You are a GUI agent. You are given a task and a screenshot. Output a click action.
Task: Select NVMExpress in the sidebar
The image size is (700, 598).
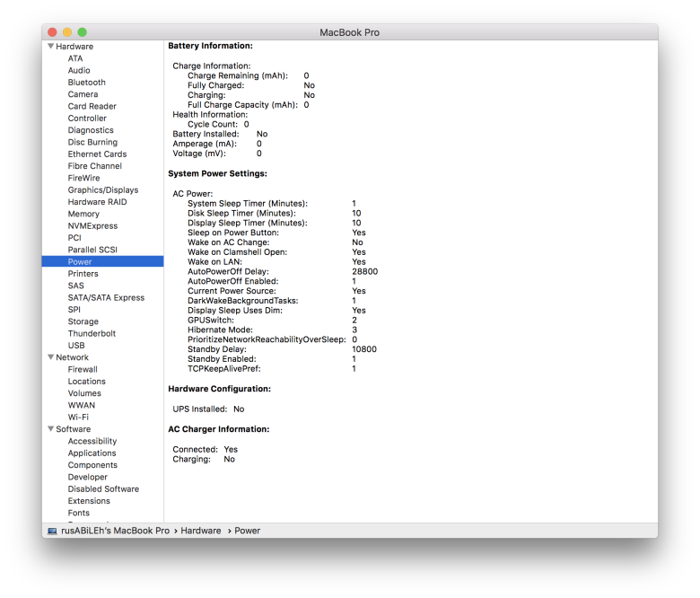pyautogui.click(x=92, y=225)
